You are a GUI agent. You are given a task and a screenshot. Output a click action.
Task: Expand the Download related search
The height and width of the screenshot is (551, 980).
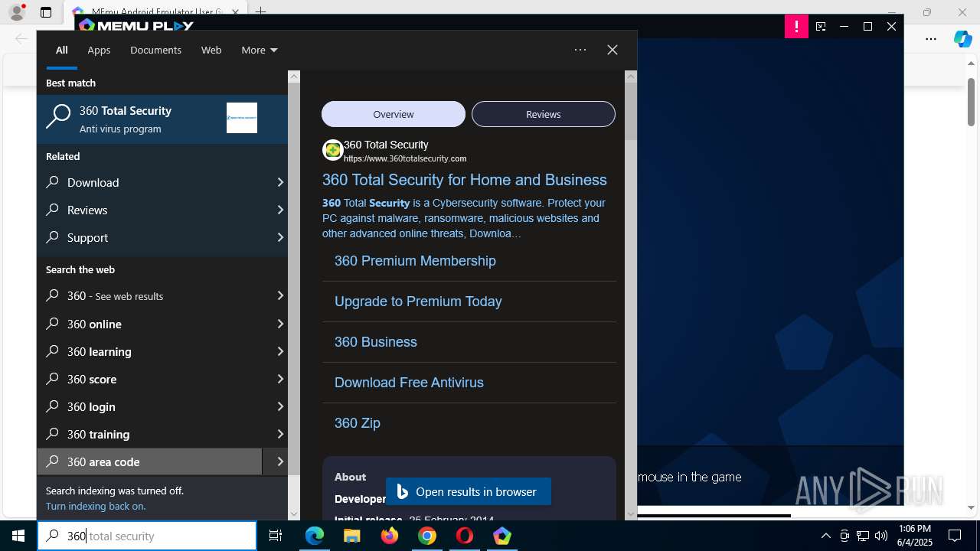pos(280,182)
